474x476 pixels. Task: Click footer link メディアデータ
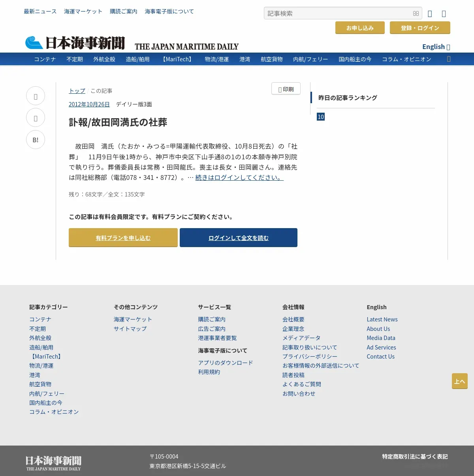coord(301,338)
